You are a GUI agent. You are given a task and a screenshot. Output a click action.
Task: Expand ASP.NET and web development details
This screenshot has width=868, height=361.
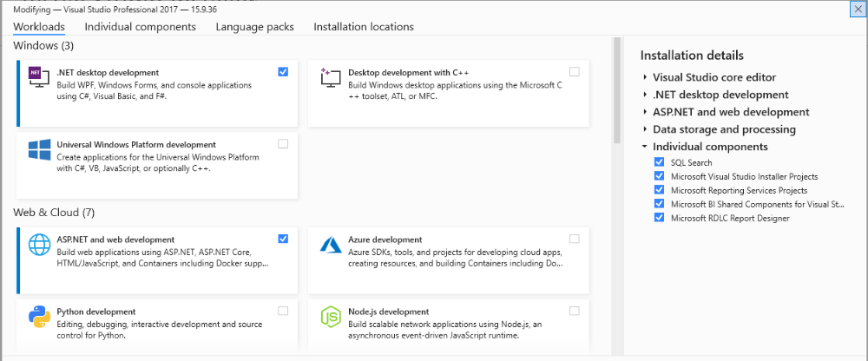[x=645, y=112]
